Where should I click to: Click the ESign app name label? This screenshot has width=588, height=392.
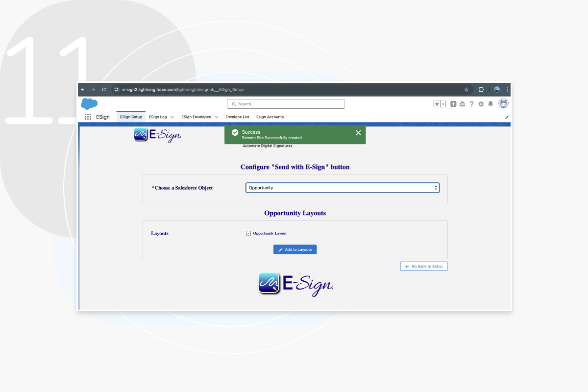[x=103, y=117]
